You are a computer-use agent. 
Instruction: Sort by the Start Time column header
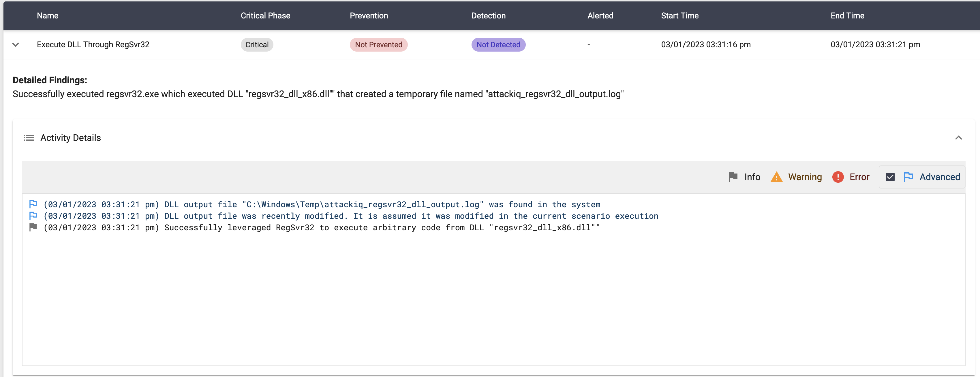click(x=679, y=16)
